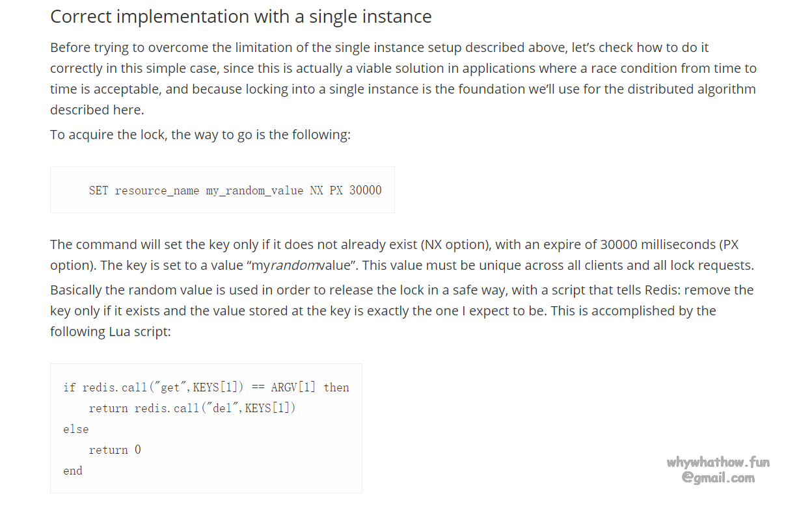Click the "end" keyword in the Lua script
This screenshot has height=511, width=812.
[73, 471]
